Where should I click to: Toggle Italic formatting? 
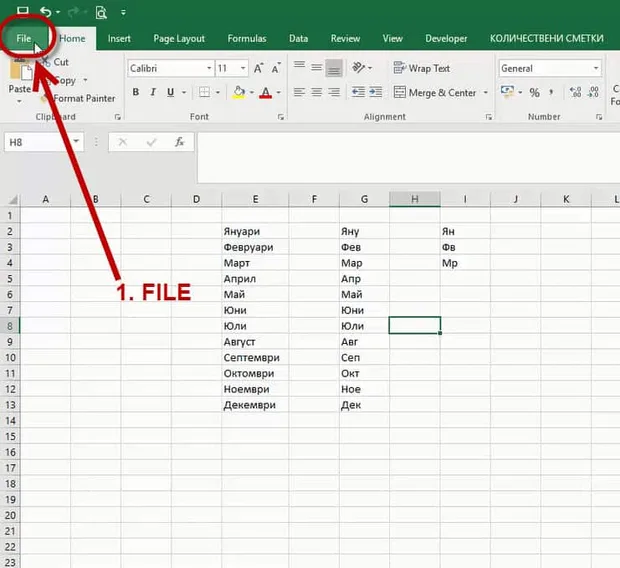[153, 92]
